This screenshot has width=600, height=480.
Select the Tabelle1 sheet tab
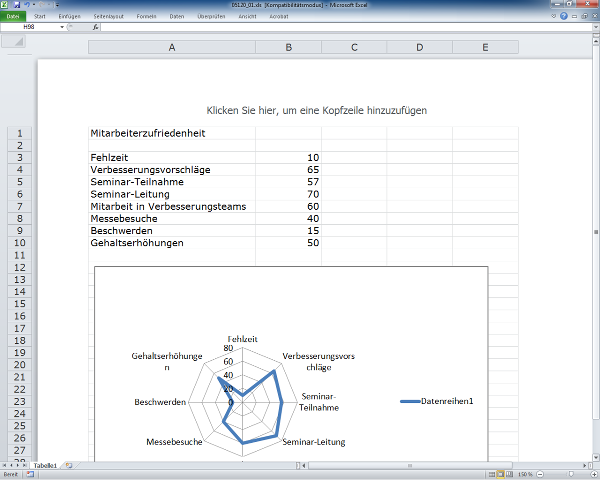(x=45, y=466)
